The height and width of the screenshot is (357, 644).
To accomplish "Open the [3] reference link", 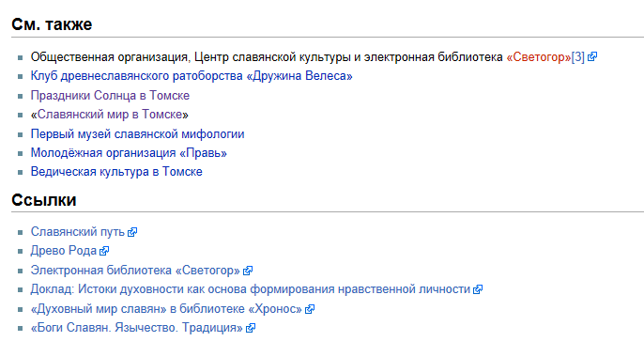I will pos(578,56).
